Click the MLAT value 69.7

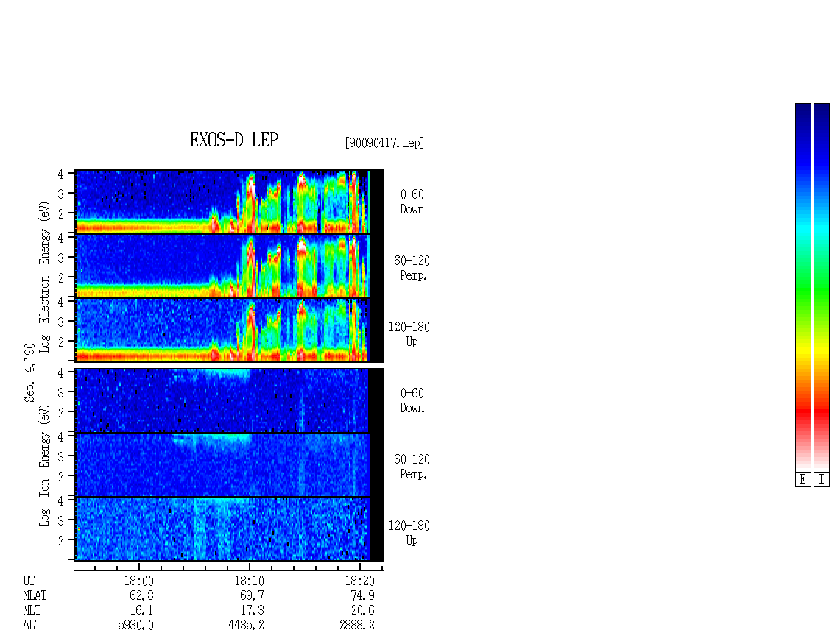252,595
